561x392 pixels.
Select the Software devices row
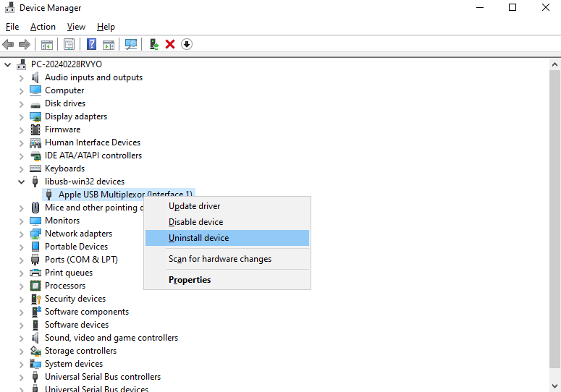(77, 325)
